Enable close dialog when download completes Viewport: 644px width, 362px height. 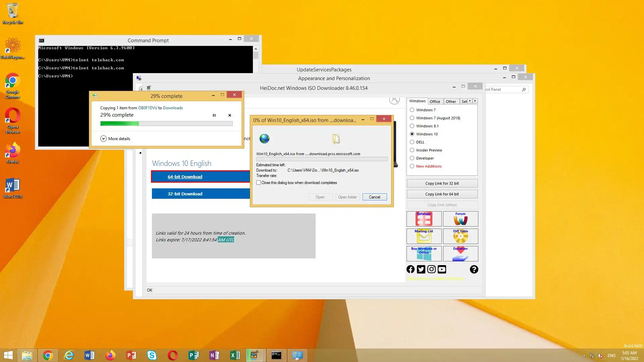[x=258, y=183]
